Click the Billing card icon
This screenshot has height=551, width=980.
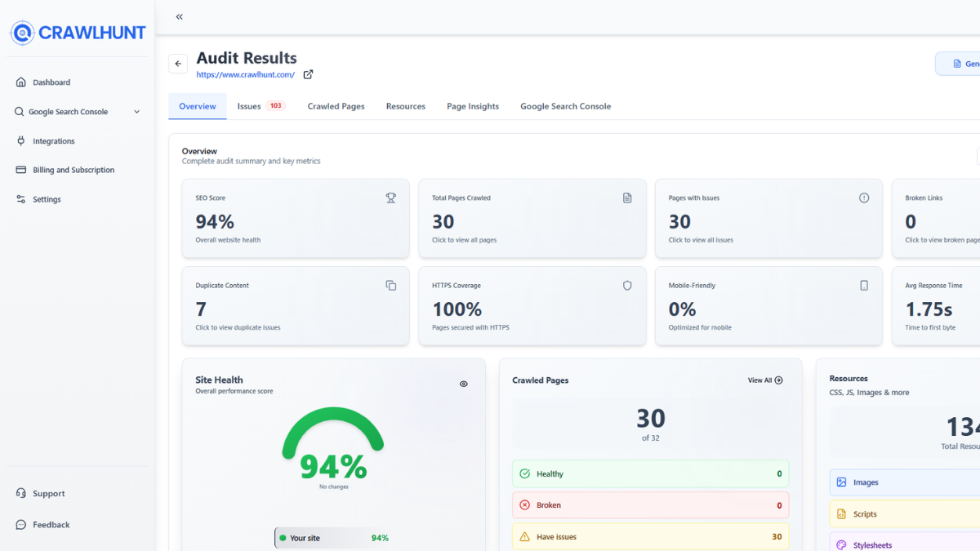(20, 170)
